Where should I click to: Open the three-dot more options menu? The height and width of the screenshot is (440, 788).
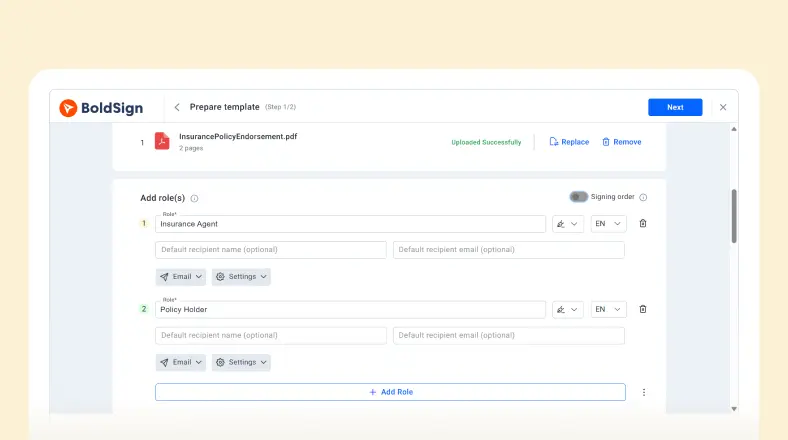[644, 392]
